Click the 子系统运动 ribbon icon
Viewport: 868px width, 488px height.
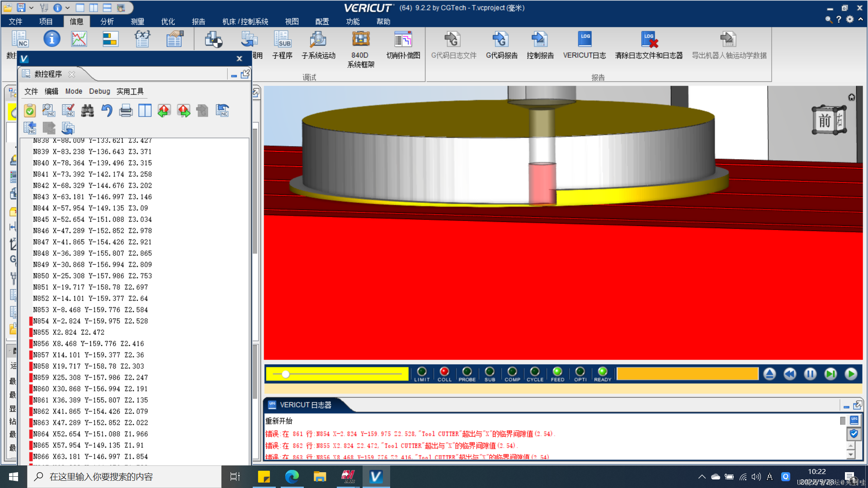(x=318, y=44)
